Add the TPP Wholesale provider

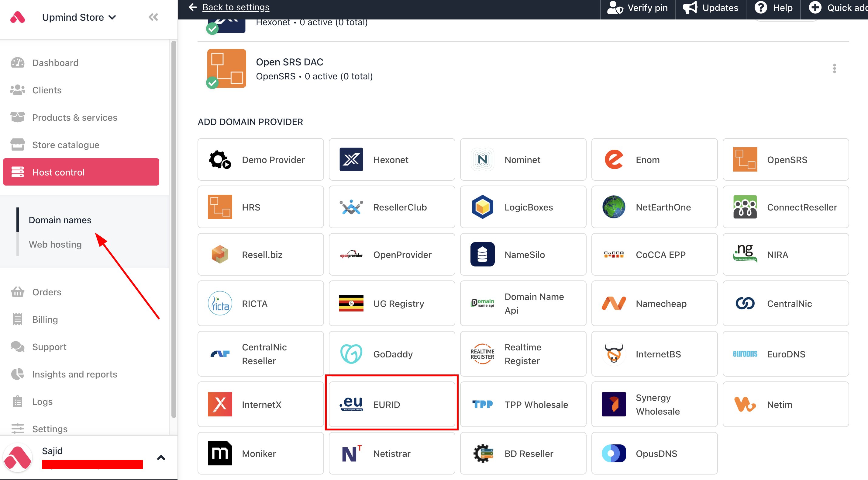(x=523, y=405)
